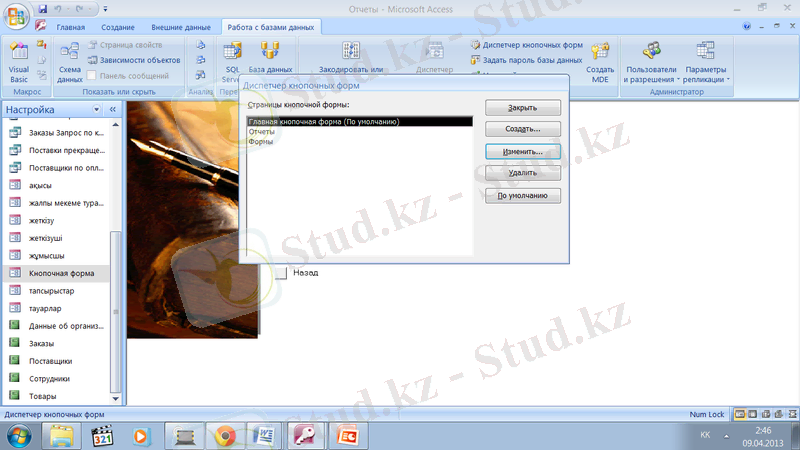Viewport: 800px width, 450px height.
Task: Click Задать пароль базы данных
Action: (x=527, y=60)
